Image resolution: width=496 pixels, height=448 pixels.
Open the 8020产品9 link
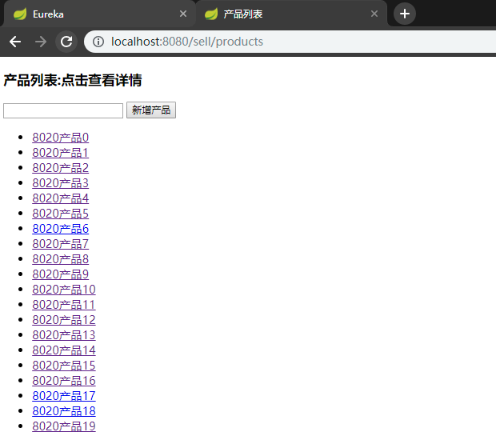(60, 274)
